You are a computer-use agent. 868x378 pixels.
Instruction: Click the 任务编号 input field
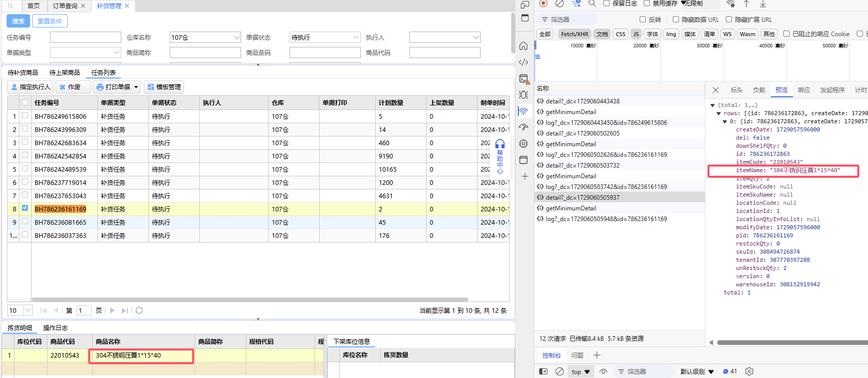85,37
